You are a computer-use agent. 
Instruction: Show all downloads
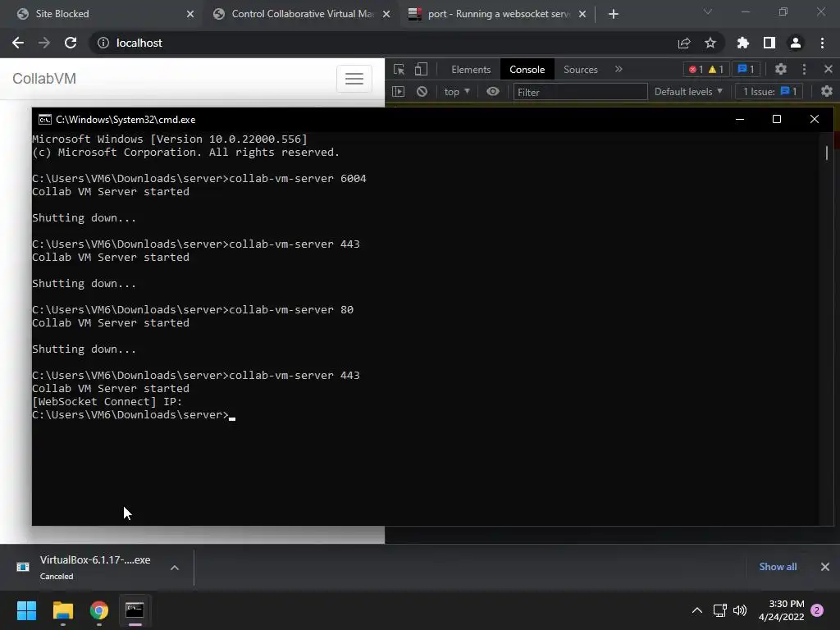click(778, 567)
